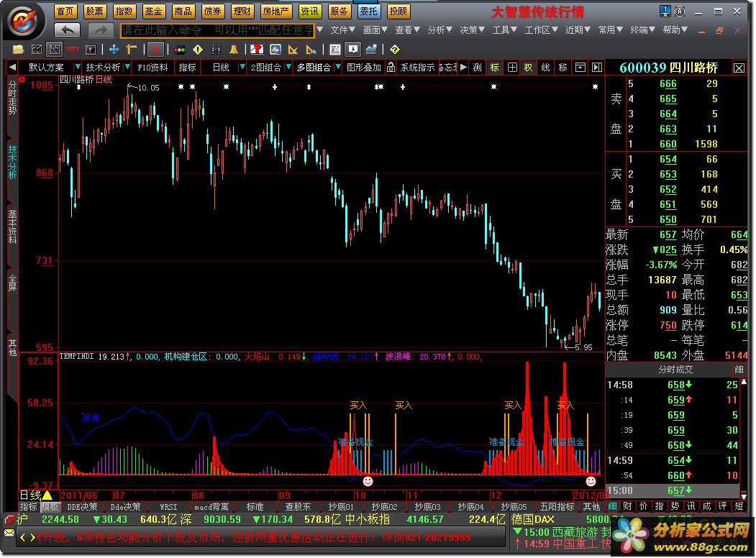Image resolution: width=756 pixels, height=558 pixels.
Task: Click the golden bell alert icon
Action: coord(234,50)
